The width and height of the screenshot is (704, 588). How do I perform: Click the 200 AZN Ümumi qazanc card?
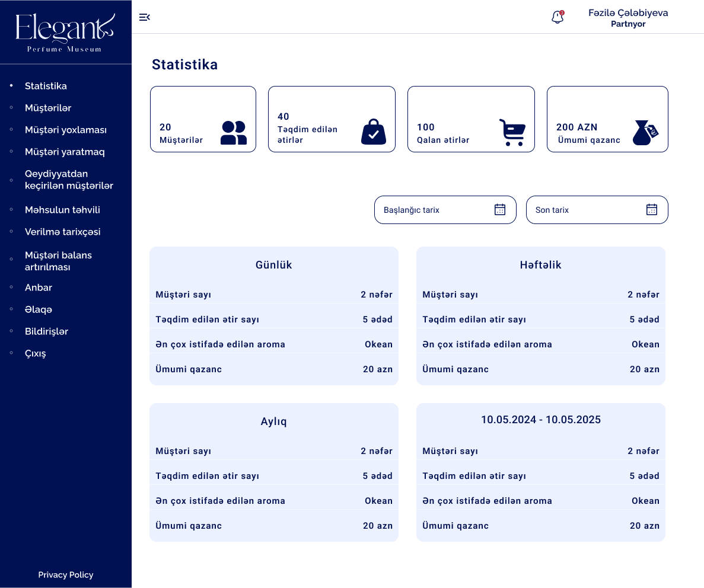point(607,119)
